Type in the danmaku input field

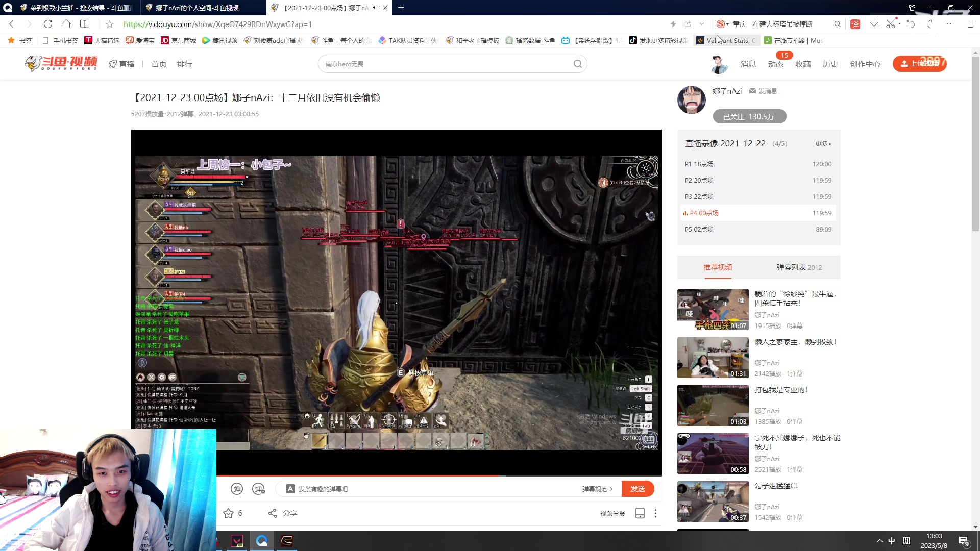coord(434,489)
